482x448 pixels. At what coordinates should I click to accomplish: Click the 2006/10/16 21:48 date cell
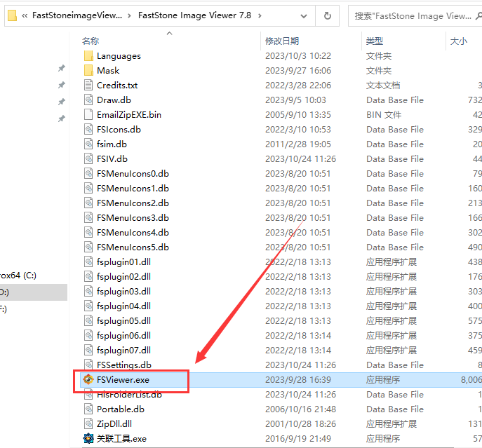pos(300,409)
